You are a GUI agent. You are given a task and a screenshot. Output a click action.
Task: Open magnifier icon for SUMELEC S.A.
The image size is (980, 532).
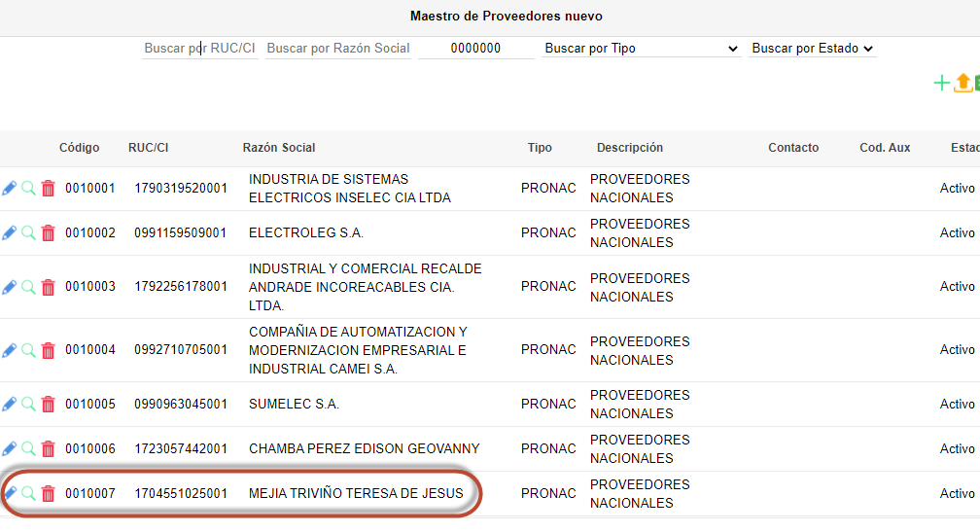29,404
